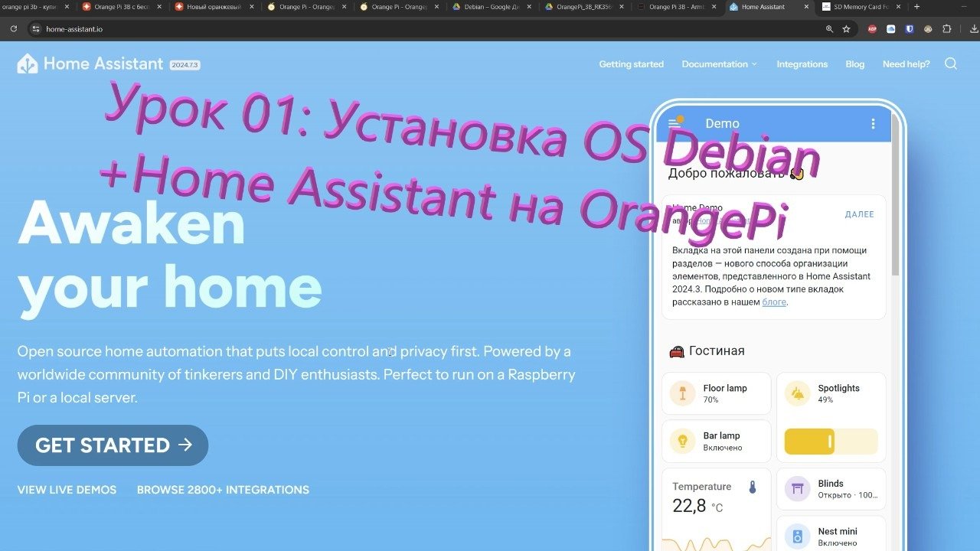The image size is (980, 551).
Task: Switch to the Новый оранжевый tab
Action: pos(215,7)
